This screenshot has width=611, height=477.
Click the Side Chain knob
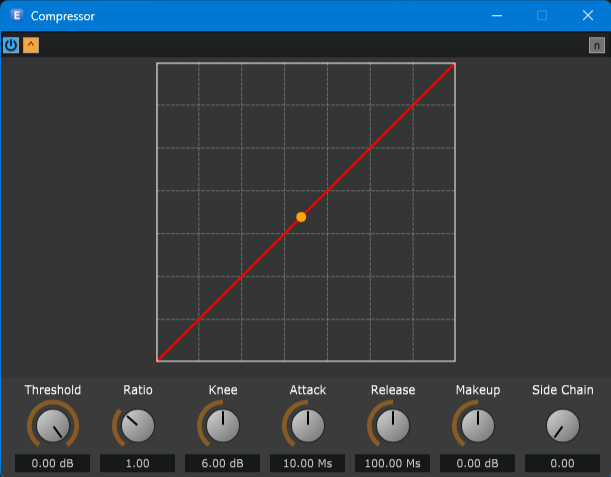point(563,426)
